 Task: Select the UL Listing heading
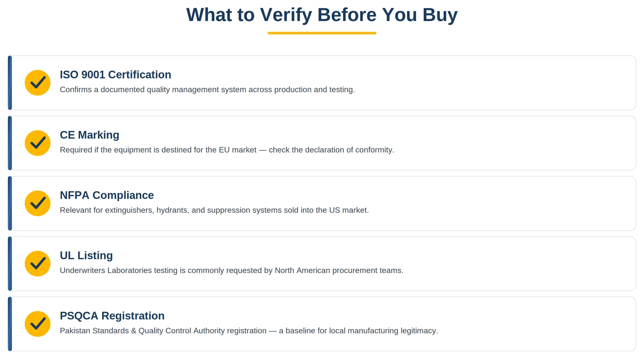(86, 255)
